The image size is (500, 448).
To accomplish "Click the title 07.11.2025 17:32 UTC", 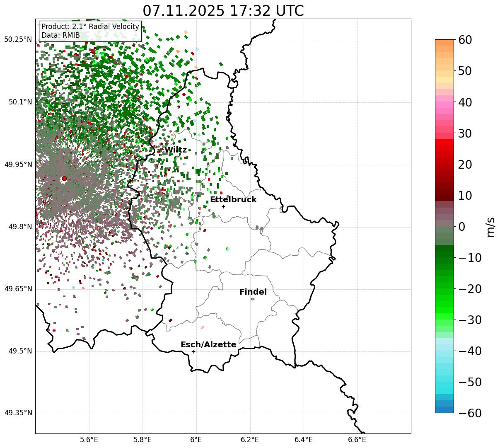I will click(223, 11).
